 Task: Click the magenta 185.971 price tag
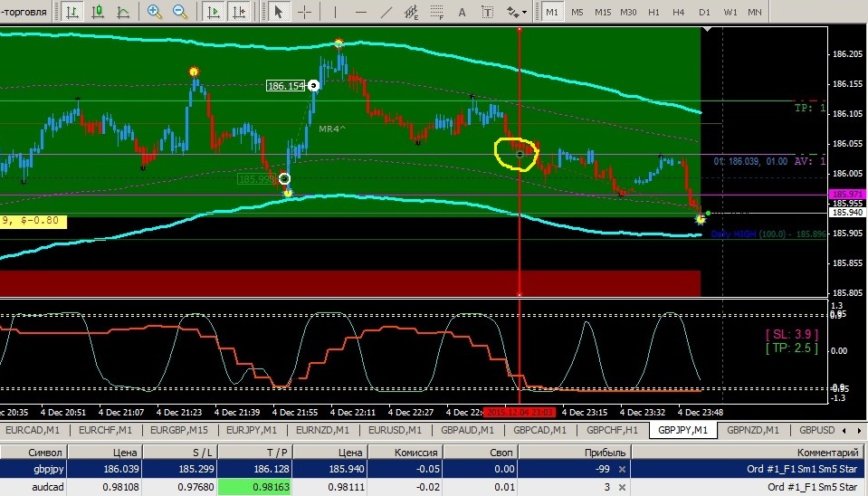pos(847,195)
